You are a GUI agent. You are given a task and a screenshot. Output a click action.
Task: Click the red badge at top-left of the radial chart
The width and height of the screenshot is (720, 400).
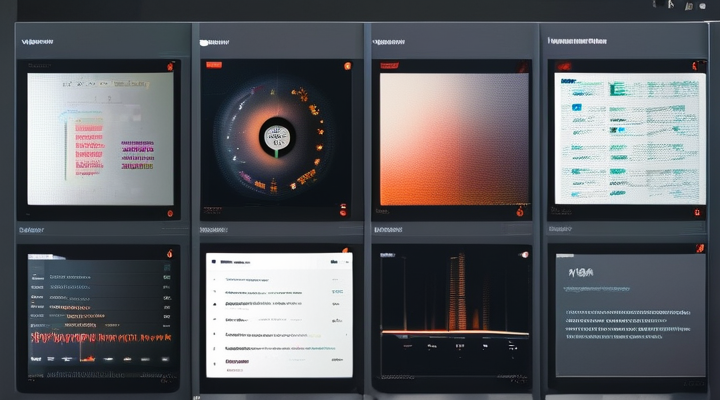(x=213, y=66)
